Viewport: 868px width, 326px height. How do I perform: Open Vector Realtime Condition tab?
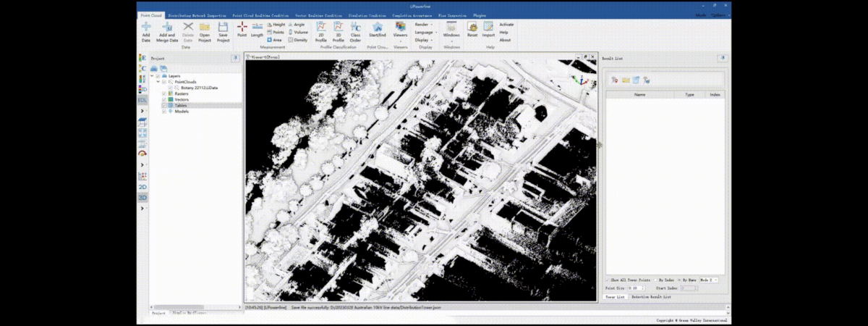click(320, 14)
